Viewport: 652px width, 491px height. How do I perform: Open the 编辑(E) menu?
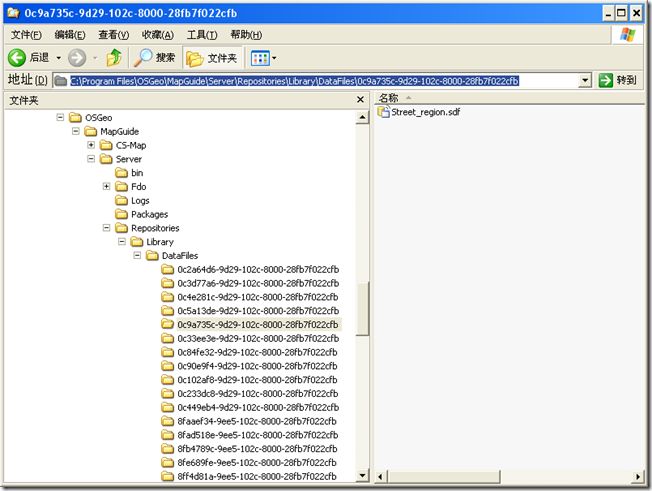(x=70, y=35)
